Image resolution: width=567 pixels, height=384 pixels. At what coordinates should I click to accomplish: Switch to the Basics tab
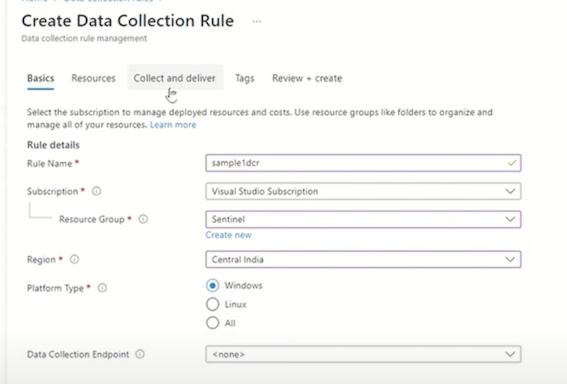[x=40, y=78]
